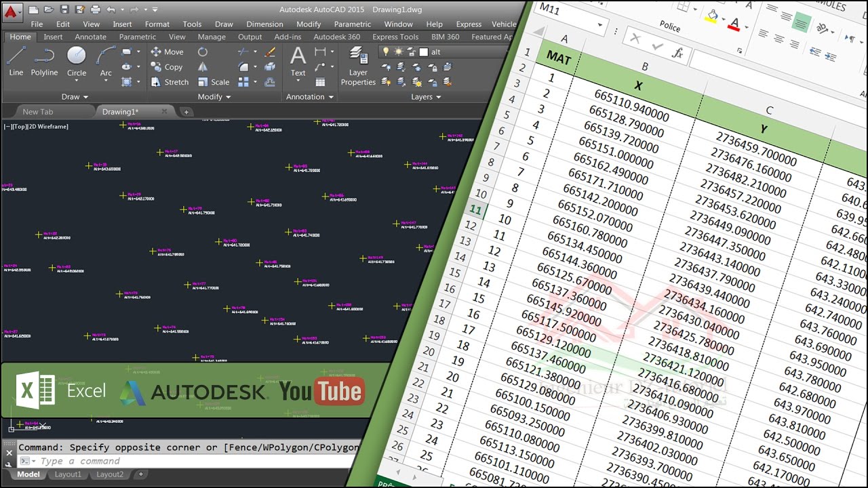The height and width of the screenshot is (488, 868).
Task: Click the Undo arrow in AutoCAD
Action: pyautogui.click(x=111, y=9)
